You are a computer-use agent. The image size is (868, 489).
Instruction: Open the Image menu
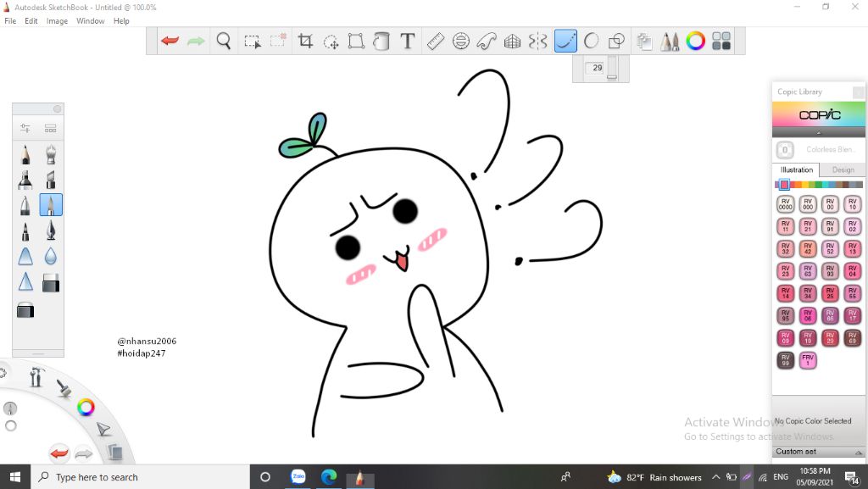(x=57, y=21)
